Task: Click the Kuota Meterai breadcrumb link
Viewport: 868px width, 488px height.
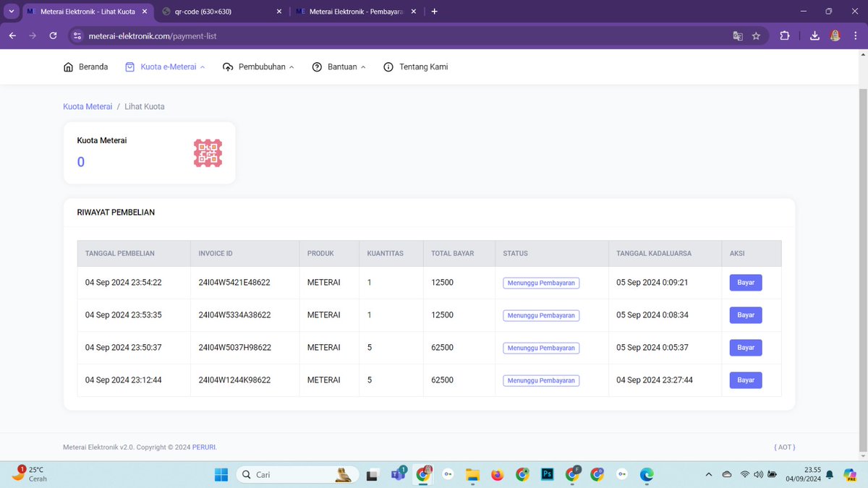Action: (88, 106)
